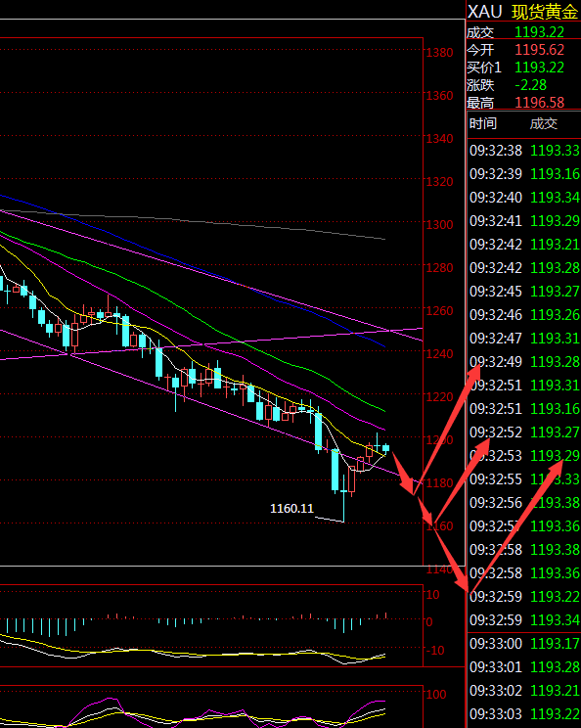Click price 1193.17 in the 09:33:00 row

click(555, 644)
